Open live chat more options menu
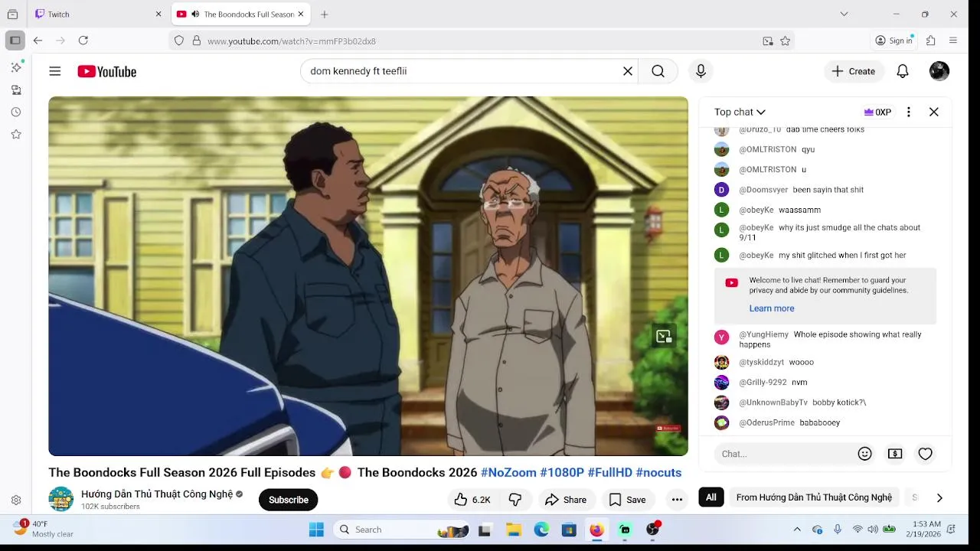 [909, 112]
